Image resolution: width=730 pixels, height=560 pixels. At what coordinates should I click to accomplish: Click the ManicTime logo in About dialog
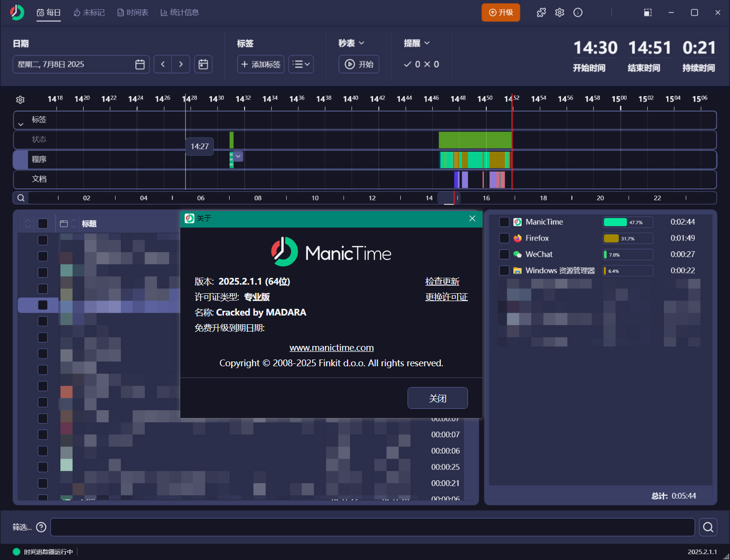coord(331,252)
